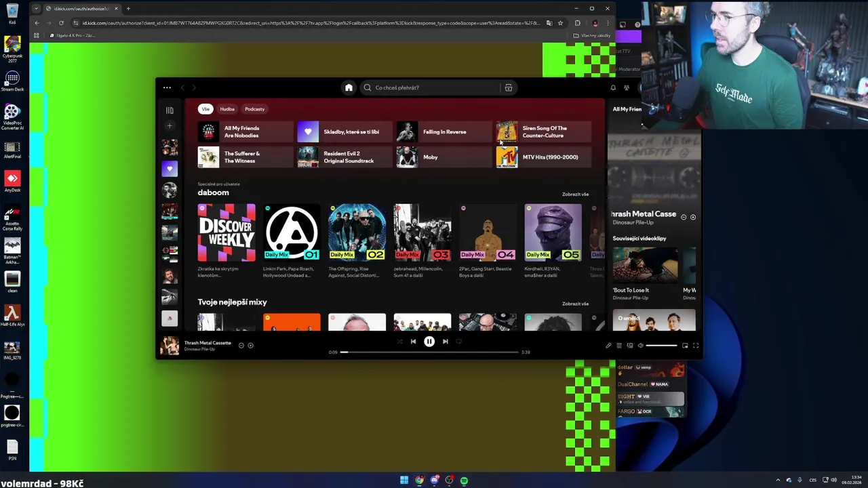This screenshot has width=868, height=488.
Task: Open Skladby, které se ti líbí tile
Action: 344,131
